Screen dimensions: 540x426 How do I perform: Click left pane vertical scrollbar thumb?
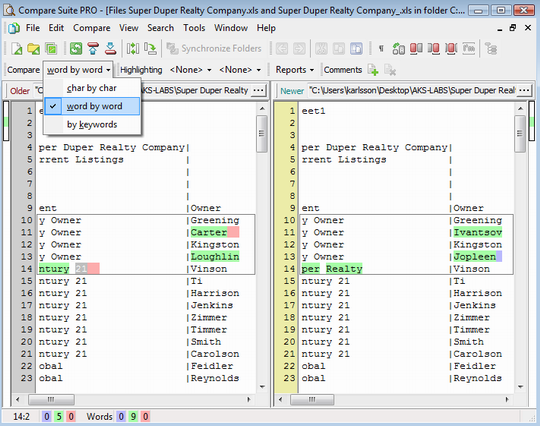point(262,133)
